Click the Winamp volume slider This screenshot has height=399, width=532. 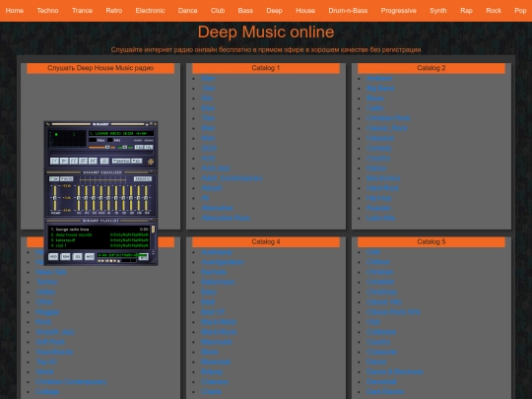pyautogui.click(x=101, y=147)
